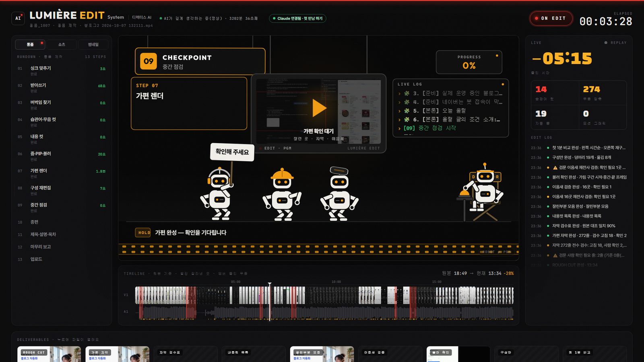Select rundown step 08 구성 재편집
Image resolution: width=644 pixels, height=362 pixels.
click(62, 191)
